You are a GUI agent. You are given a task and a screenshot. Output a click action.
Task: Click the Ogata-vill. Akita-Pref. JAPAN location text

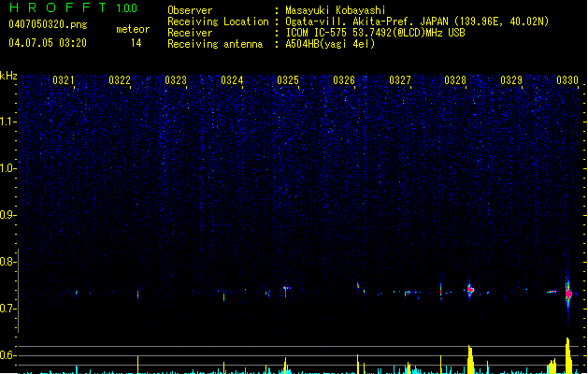pyautogui.click(x=417, y=22)
